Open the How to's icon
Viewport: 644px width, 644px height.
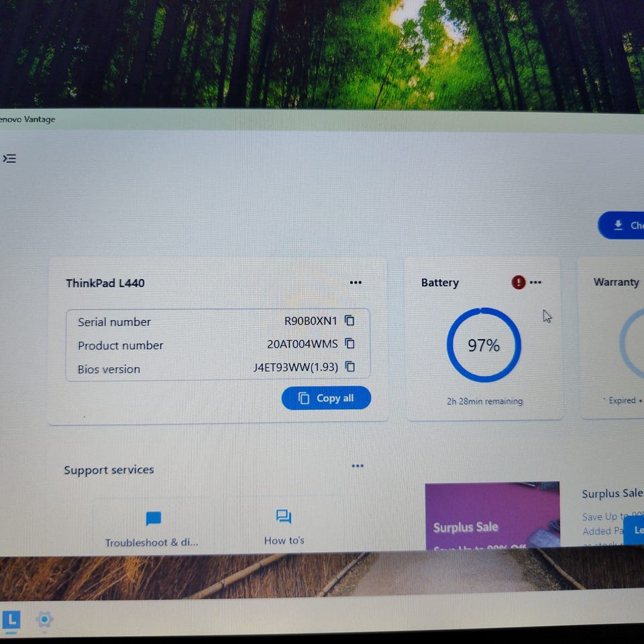(x=284, y=517)
